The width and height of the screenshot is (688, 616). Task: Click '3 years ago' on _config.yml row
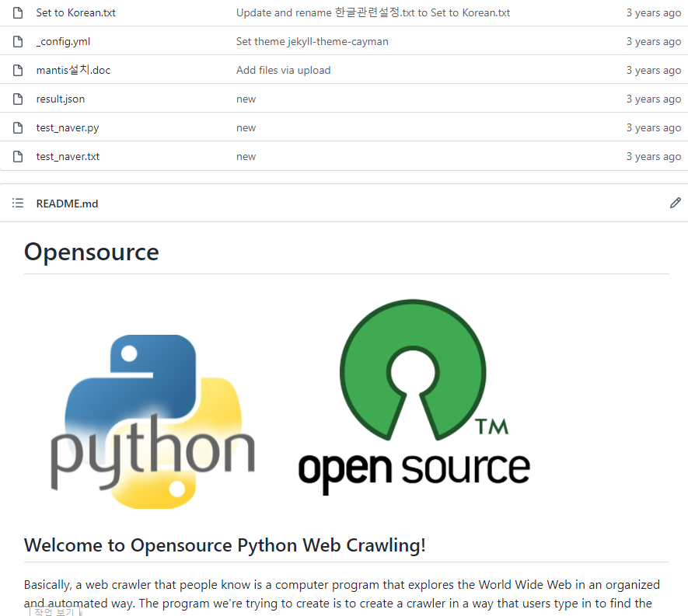653,42
